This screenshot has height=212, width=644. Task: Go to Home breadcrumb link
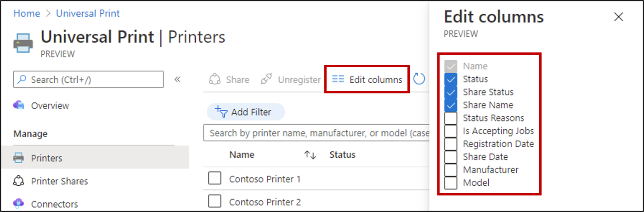27,13
